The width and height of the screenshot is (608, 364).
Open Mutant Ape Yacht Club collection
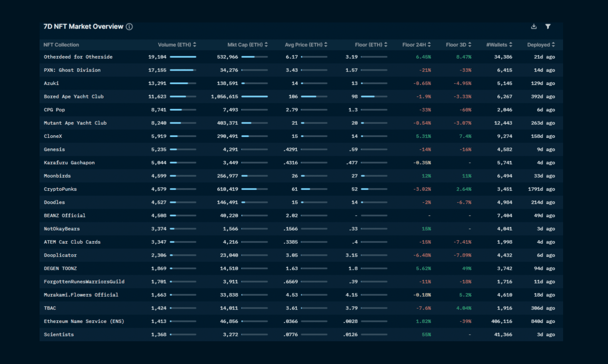(75, 123)
